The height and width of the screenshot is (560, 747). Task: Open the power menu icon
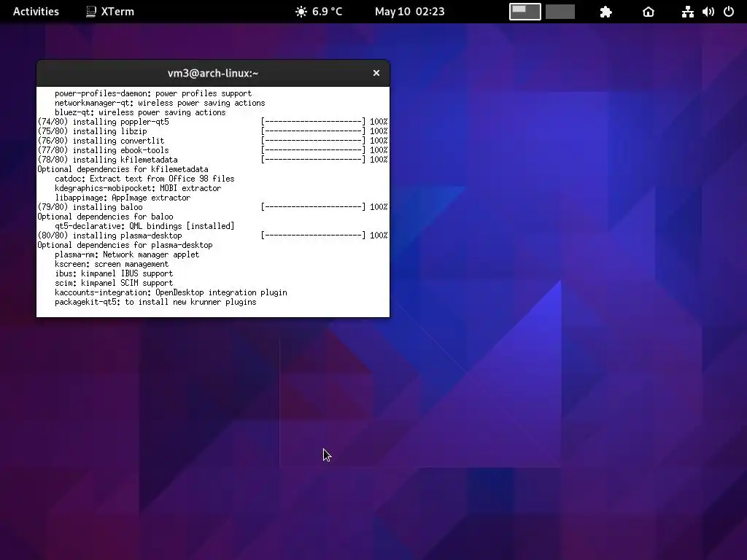coord(729,12)
